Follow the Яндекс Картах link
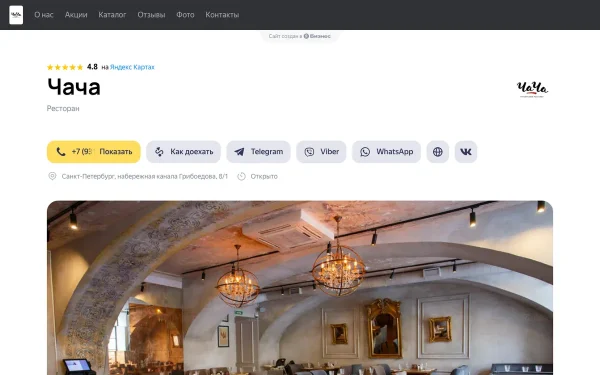 [132, 67]
